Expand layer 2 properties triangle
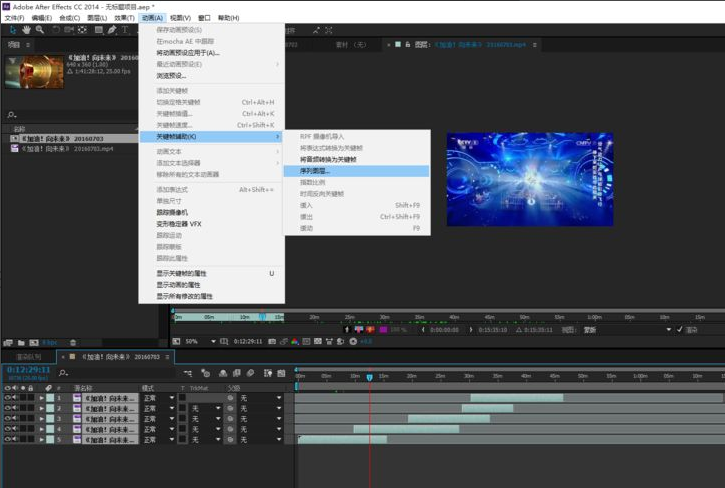Image resolution: width=725 pixels, height=488 pixels. (x=41, y=408)
